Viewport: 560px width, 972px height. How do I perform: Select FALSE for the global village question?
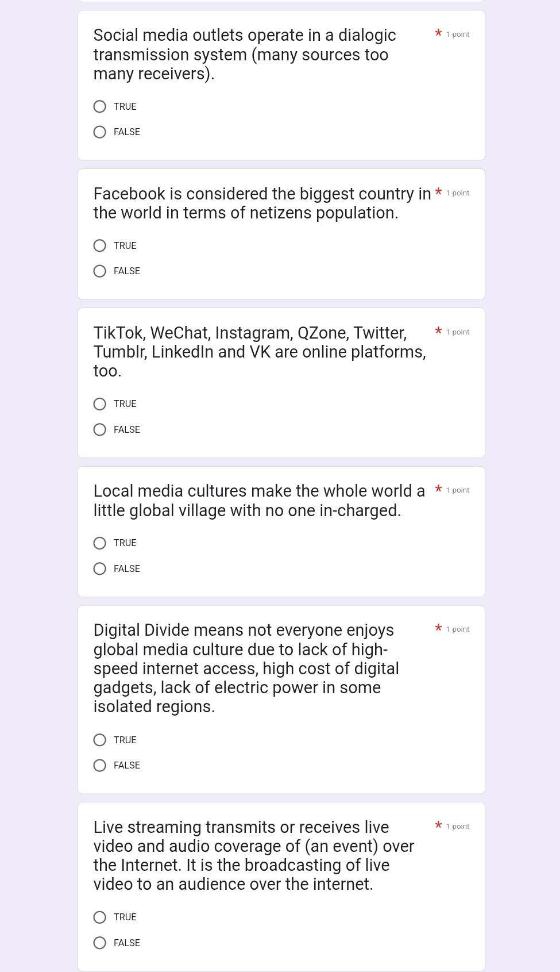coord(99,568)
